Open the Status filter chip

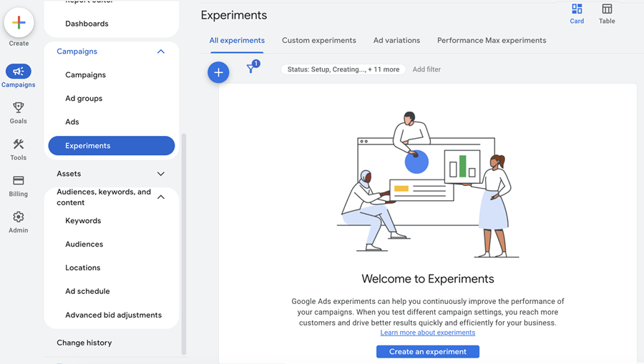[343, 69]
